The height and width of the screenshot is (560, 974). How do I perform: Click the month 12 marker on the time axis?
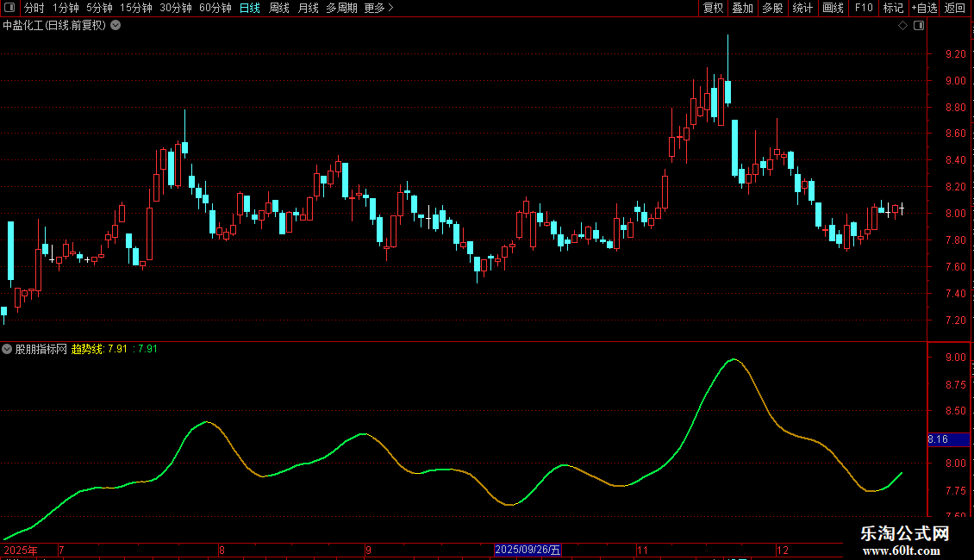783,550
